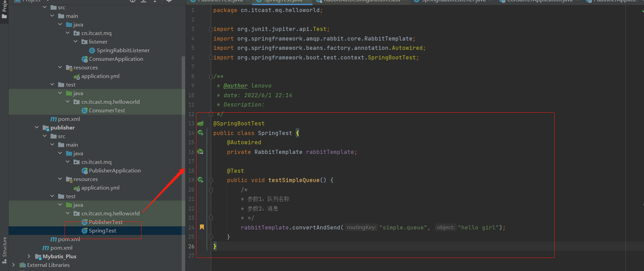Click line number 17 in gutter
The image size is (644, 271).
(x=191, y=161)
